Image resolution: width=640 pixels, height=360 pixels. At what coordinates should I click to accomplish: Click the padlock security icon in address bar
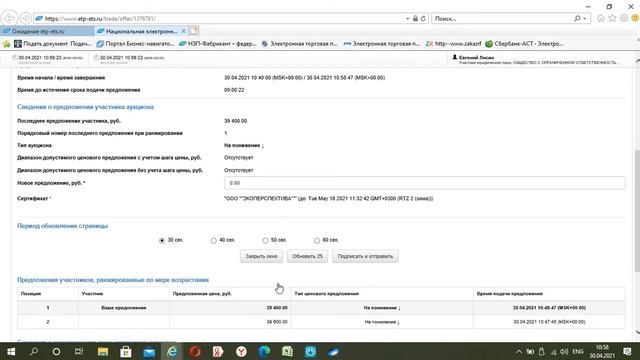[415, 18]
